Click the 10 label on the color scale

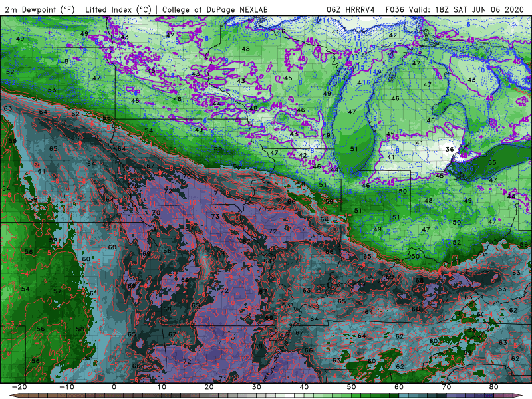162,387
